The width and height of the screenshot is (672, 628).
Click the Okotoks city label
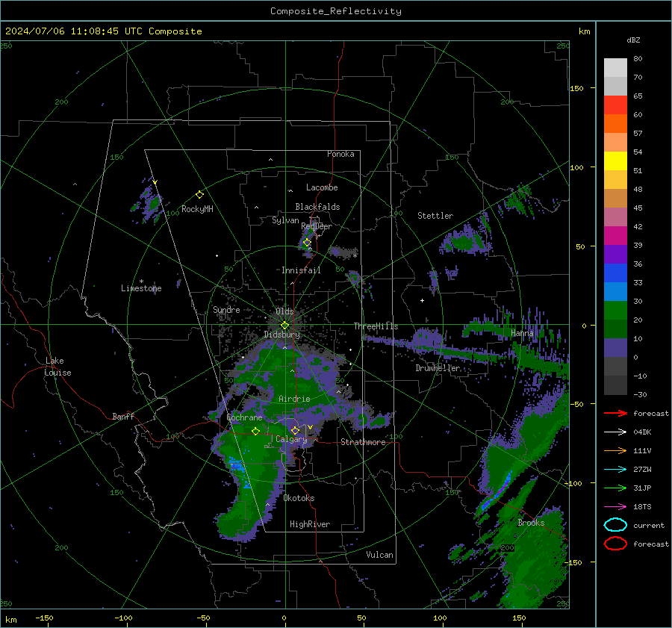tap(299, 498)
